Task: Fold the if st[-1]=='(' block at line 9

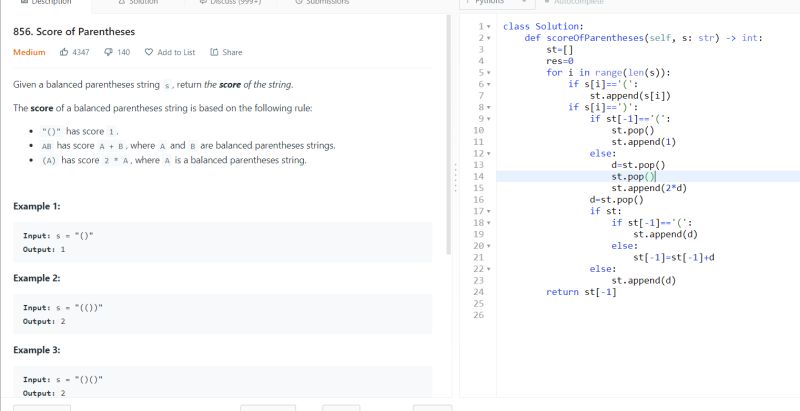Action: tap(489, 119)
